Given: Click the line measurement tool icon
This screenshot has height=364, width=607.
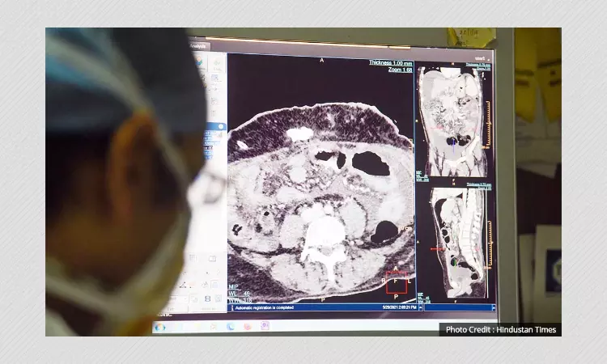Looking at the screenshot, I should (183, 285).
